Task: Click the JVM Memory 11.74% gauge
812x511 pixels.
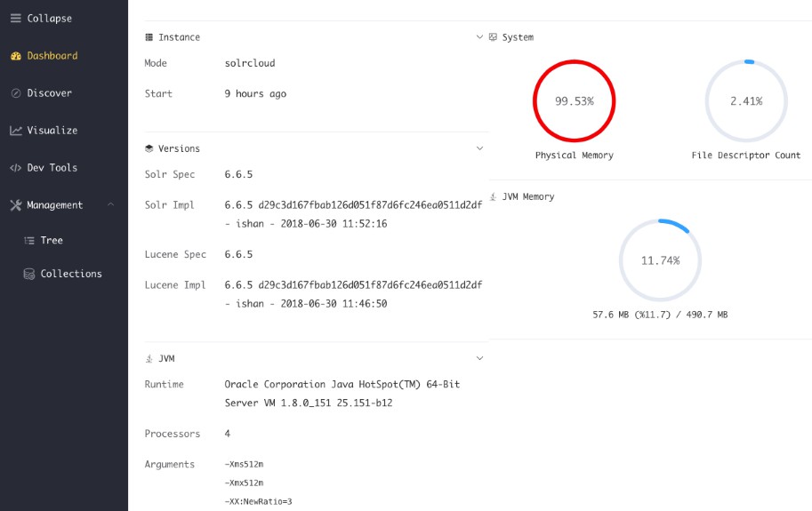Action: click(660, 260)
